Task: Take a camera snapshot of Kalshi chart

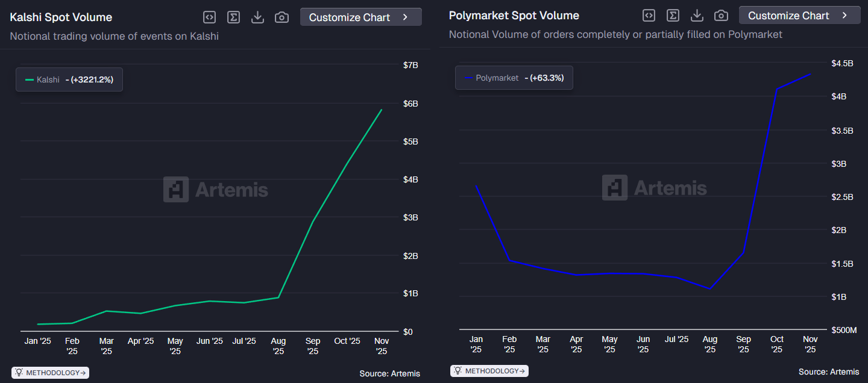Action: pos(281,17)
